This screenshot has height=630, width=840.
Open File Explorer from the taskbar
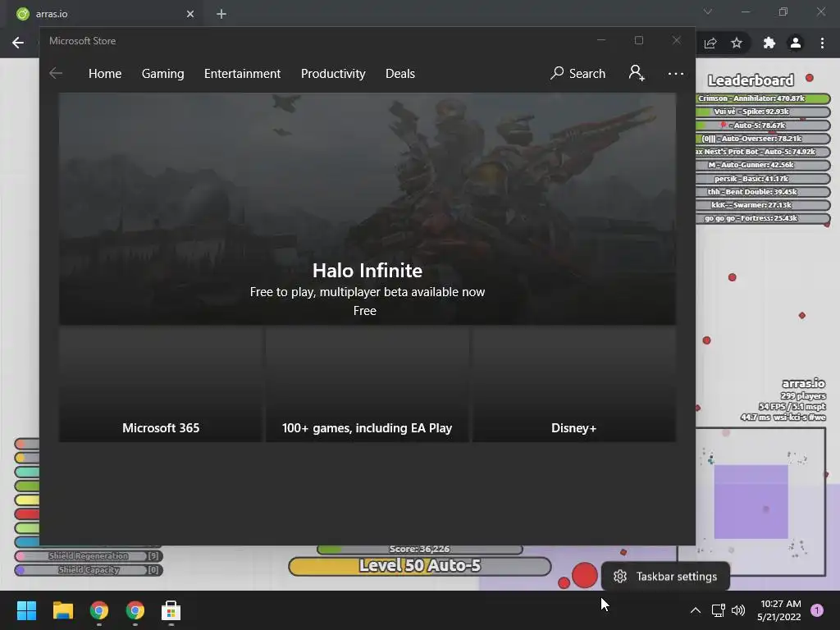(62, 610)
